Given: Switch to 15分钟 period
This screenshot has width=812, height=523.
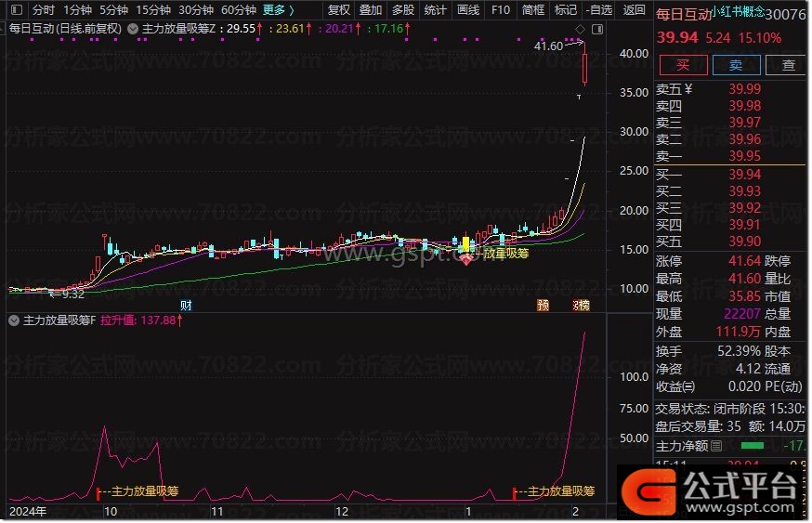Looking at the screenshot, I should pos(152,10).
